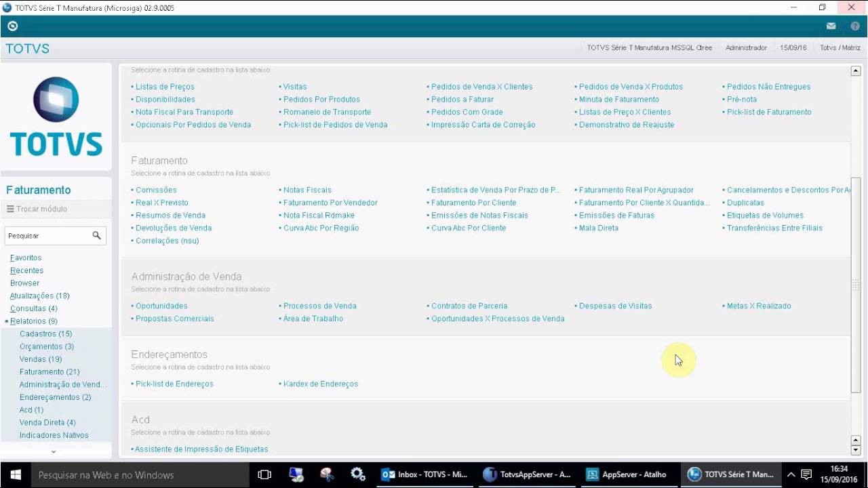The width and height of the screenshot is (868, 488).
Task: Open Favoritos in sidebar menu
Action: [26, 258]
